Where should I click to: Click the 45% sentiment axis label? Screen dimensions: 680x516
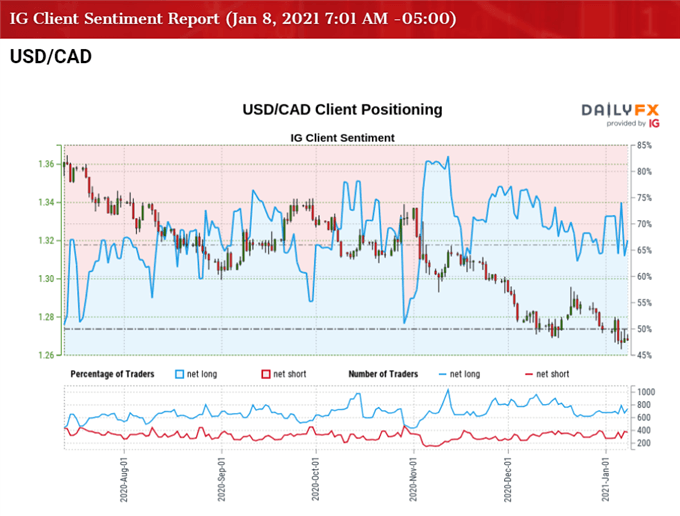(644, 355)
